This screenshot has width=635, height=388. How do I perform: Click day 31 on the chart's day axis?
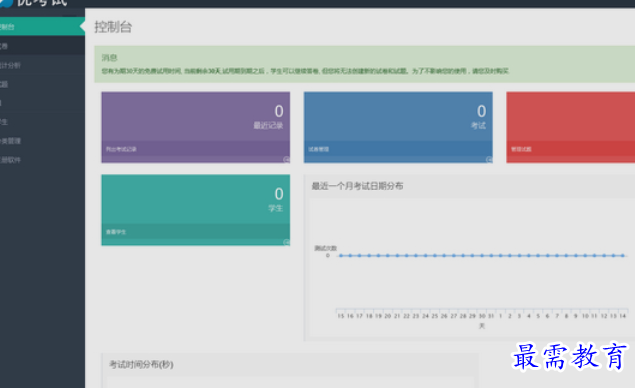[x=491, y=316]
